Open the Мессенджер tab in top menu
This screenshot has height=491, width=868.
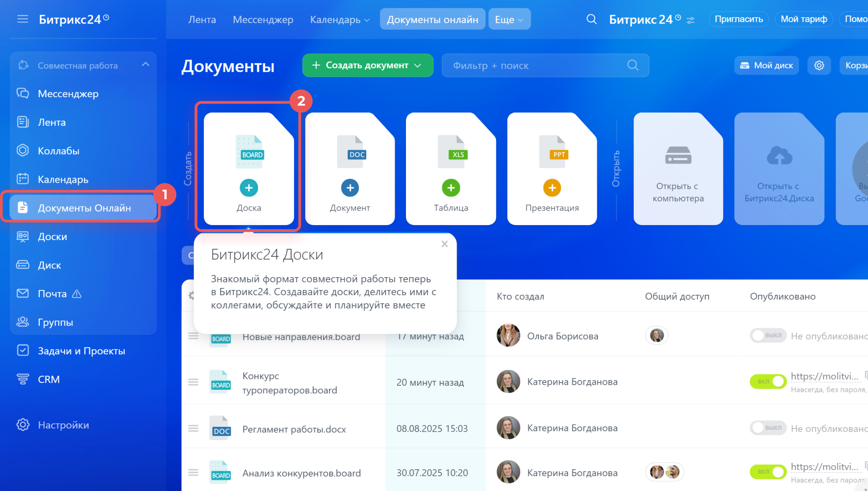coord(263,19)
